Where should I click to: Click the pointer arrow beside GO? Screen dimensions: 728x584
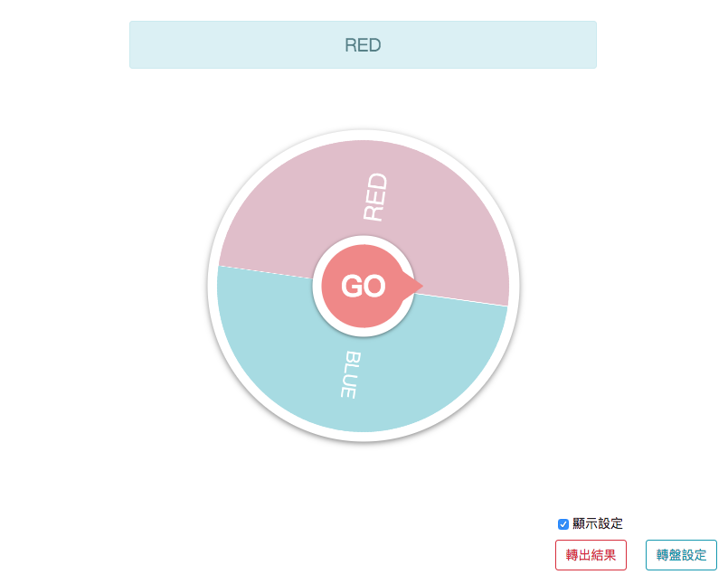pos(417,286)
